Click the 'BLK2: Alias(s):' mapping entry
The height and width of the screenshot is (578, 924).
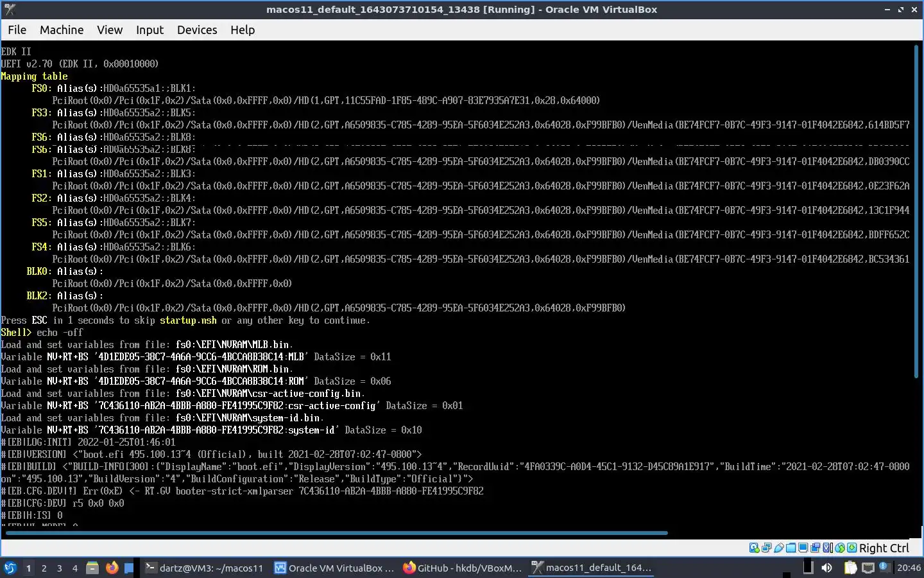[65, 295]
